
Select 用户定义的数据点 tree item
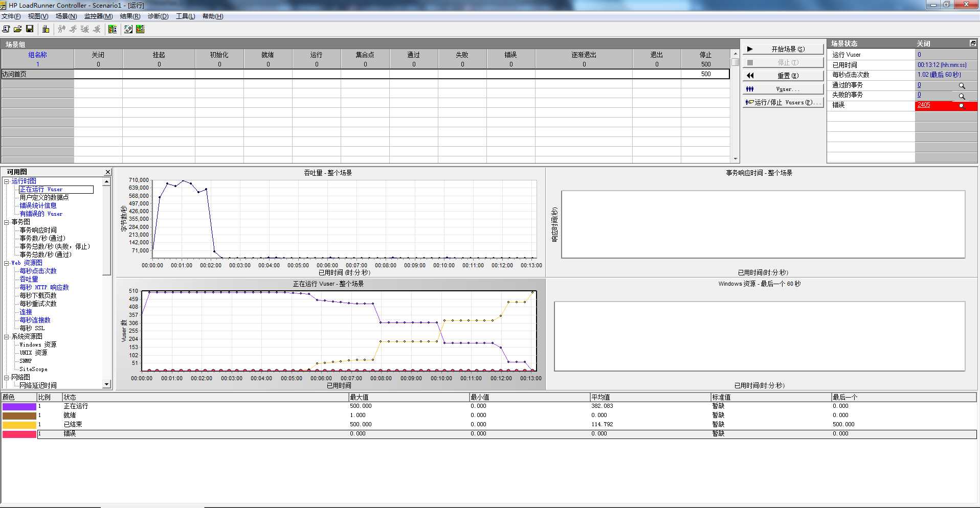tap(44, 198)
